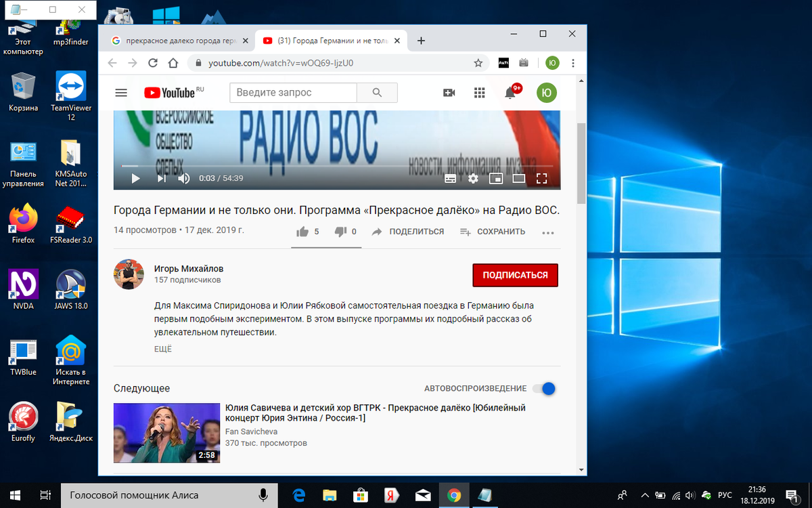This screenshot has height=508, width=812.
Task: Open Microsoft Store from the taskbar
Action: (x=361, y=495)
